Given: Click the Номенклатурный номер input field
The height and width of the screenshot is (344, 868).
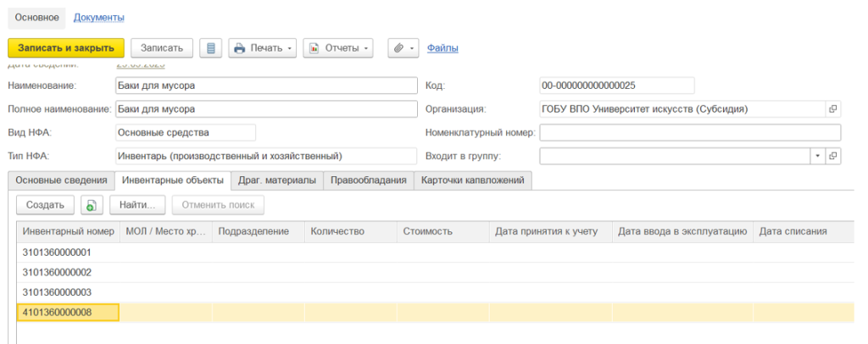Looking at the screenshot, I should pos(690,133).
